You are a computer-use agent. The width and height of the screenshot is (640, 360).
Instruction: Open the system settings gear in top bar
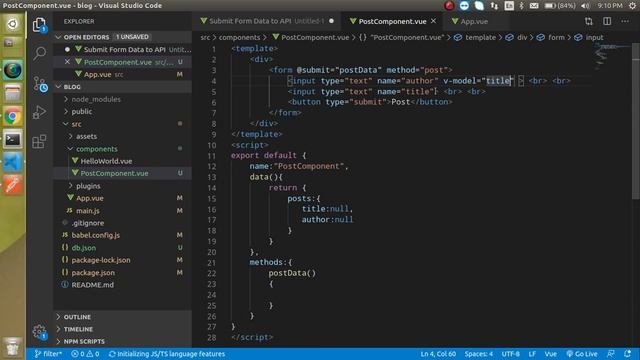[x=632, y=6]
